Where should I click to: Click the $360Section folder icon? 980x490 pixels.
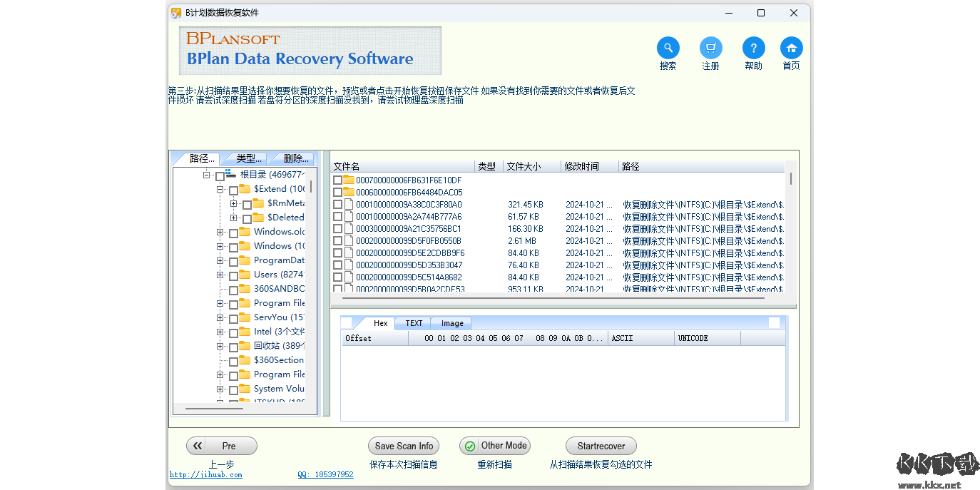pyautogui.click(x=245, y=359)
